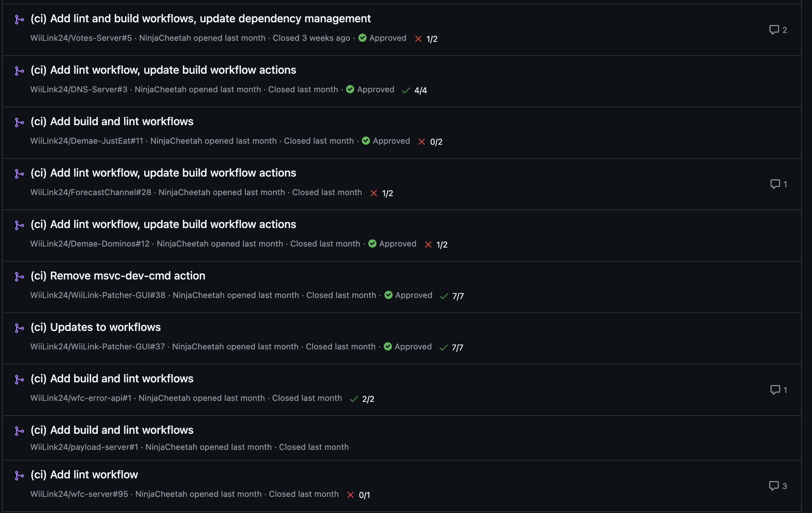This screenshot has width=812, height=513.
Task: Click the 0/1 checks summary for wfc-server#95
Action: (365, 495)
